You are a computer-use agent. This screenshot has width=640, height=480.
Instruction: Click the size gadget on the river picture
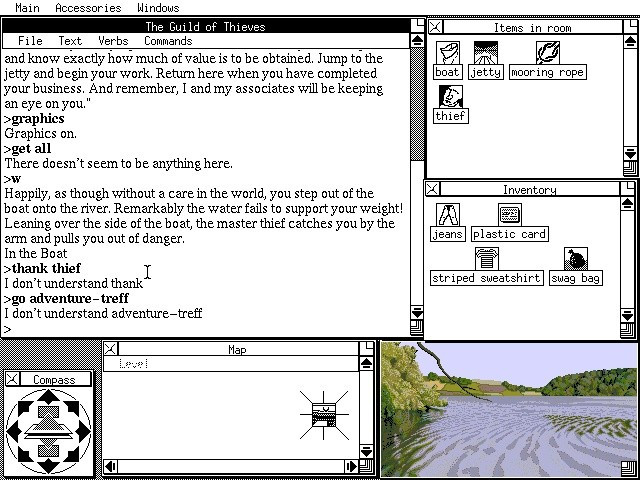[x=629, y=468]
